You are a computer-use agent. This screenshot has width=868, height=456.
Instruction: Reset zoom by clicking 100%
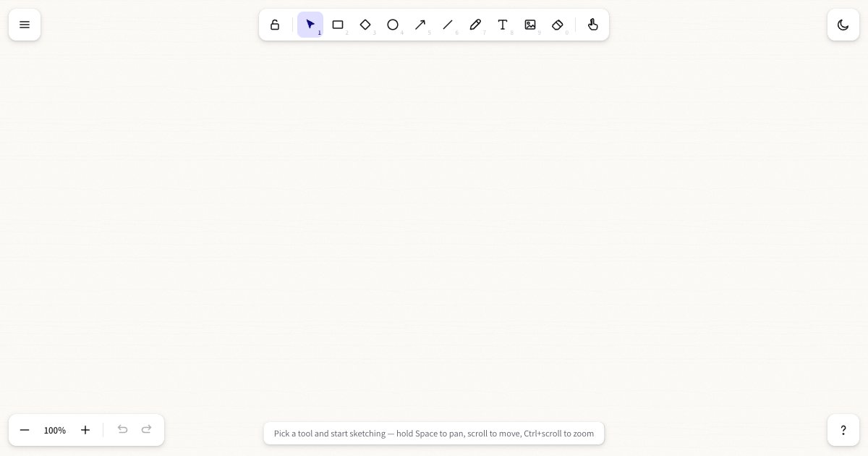(55, 430)
